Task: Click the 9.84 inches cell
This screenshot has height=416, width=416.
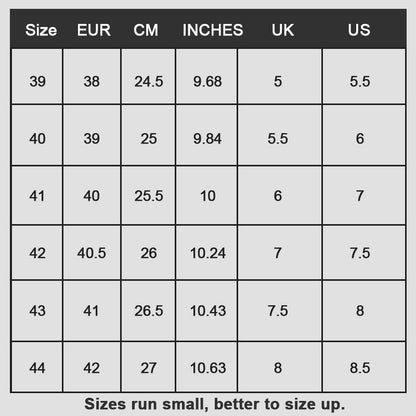Action: click(x=207, y=135)
